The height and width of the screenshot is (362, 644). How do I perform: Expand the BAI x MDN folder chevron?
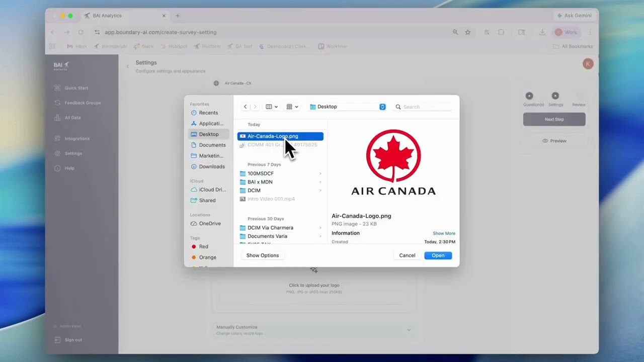tap(320, 182)
